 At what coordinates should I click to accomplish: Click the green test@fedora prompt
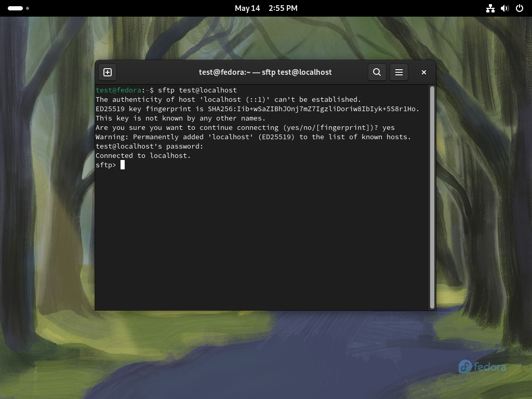118,90
